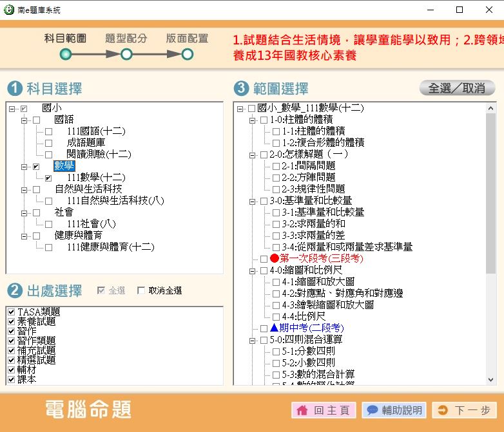The width and height of the screenshot is (504, 432).
Task: Click the home icon on 回主頁 button
Action: tap(302, 410)
